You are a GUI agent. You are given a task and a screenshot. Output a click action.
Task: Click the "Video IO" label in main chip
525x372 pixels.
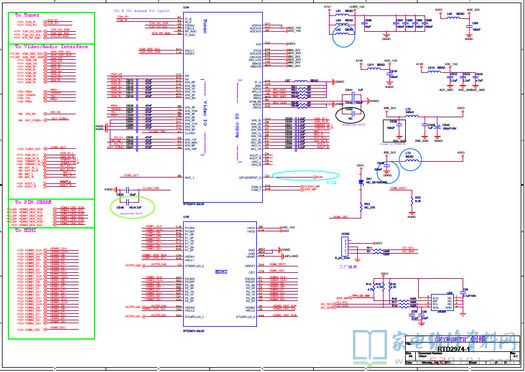[x=205, y=113]
